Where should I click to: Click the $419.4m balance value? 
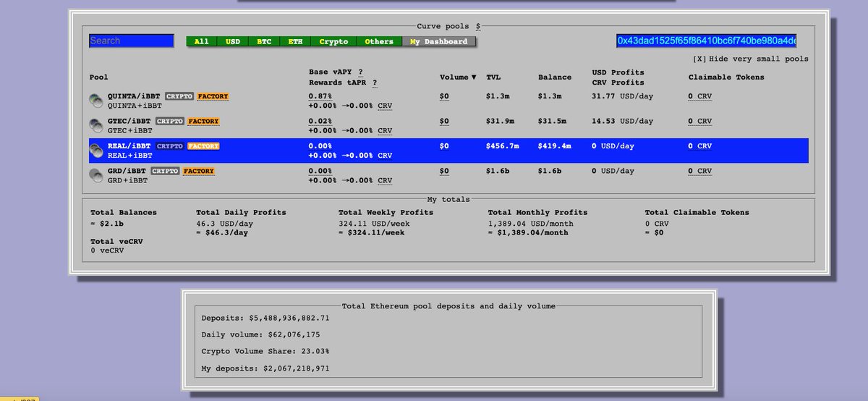(555, 146)
